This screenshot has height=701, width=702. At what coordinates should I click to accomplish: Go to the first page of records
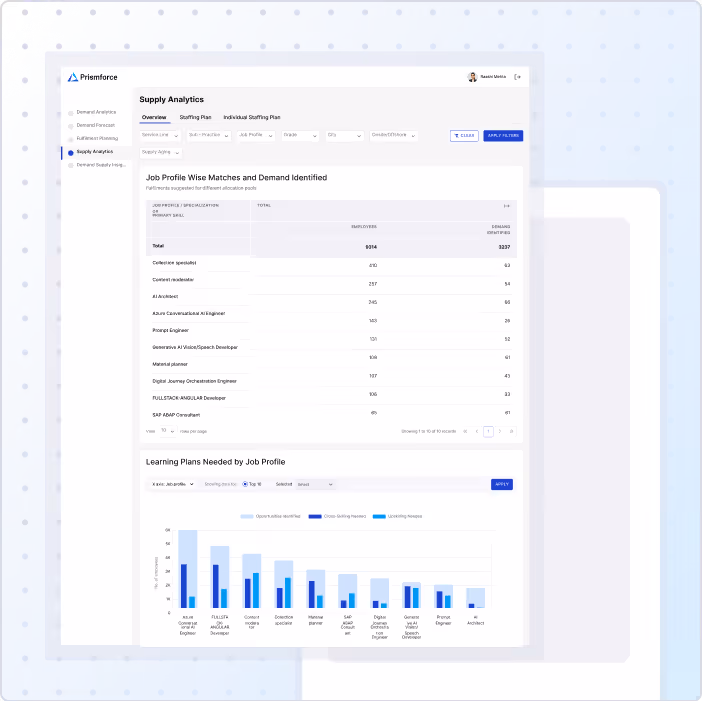click(x=465, y=431)
